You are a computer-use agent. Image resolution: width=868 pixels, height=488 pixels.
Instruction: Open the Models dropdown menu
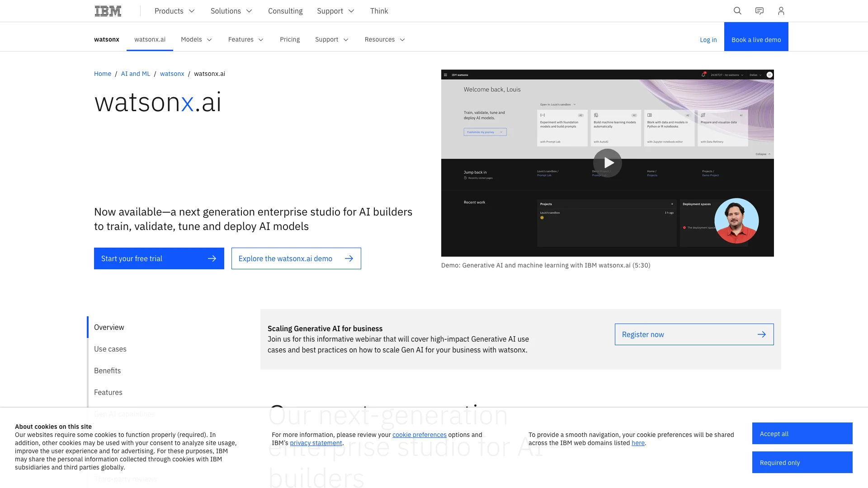[x=196, y=39]
